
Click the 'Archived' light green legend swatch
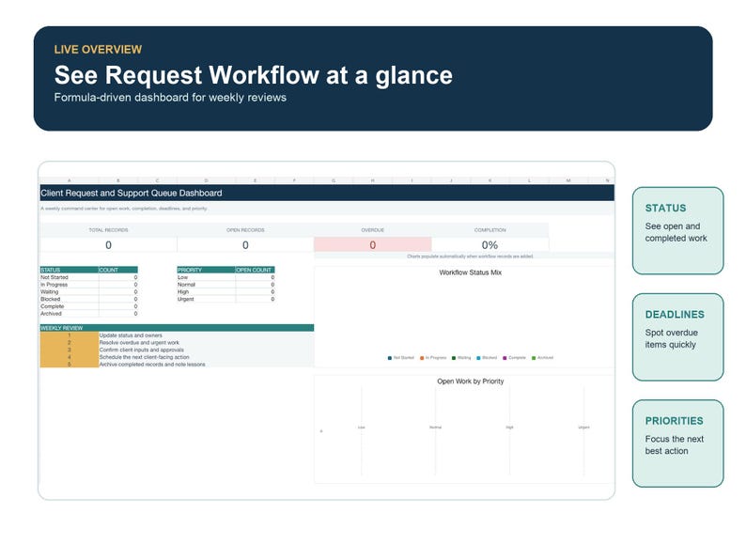point(534,358)
